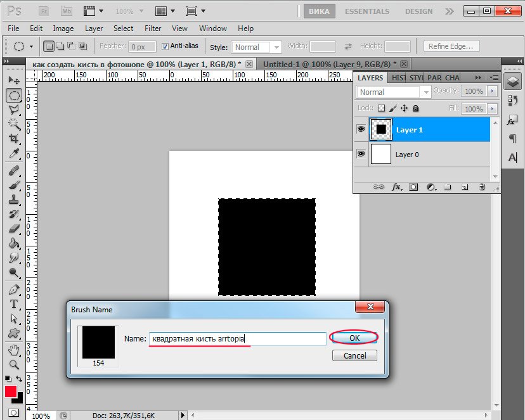Toggle lock transparent pixels
This screenshot has height=420, width=525.
[x=381, y=108]
